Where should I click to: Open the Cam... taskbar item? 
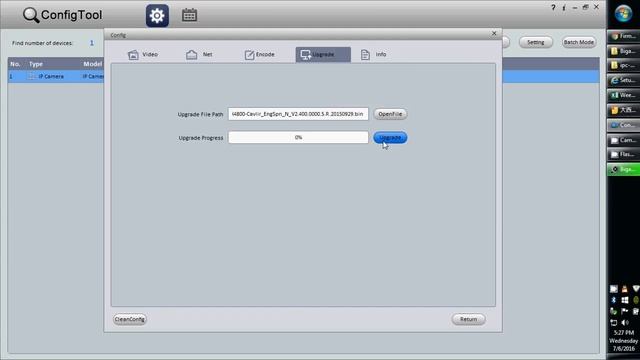[623, 140]
